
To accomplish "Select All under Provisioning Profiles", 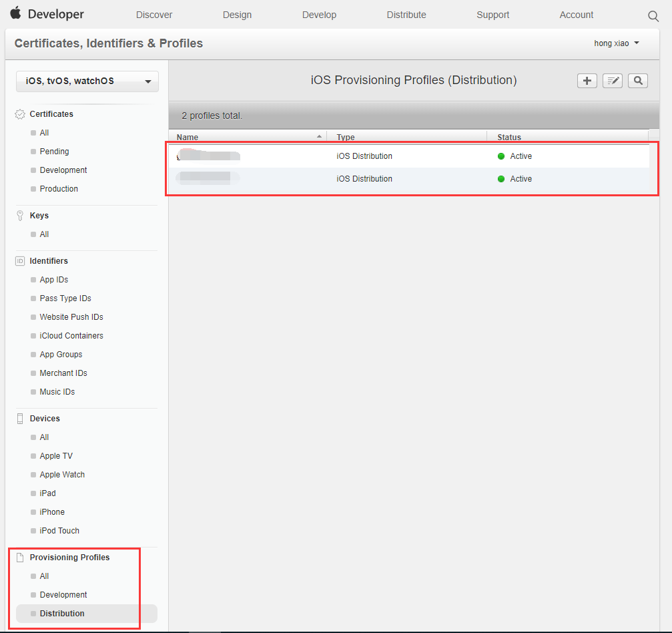I will pyautogui.click(x=44, y=576).
